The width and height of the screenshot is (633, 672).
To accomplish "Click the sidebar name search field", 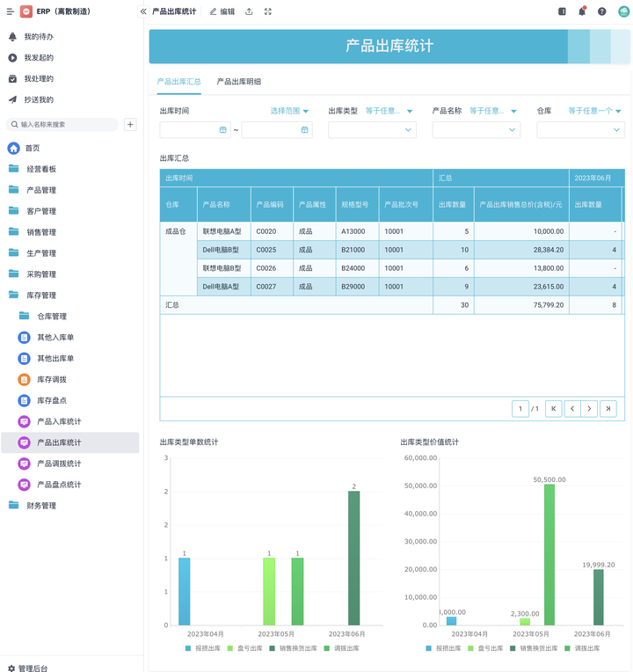I will tap(66, 125).
